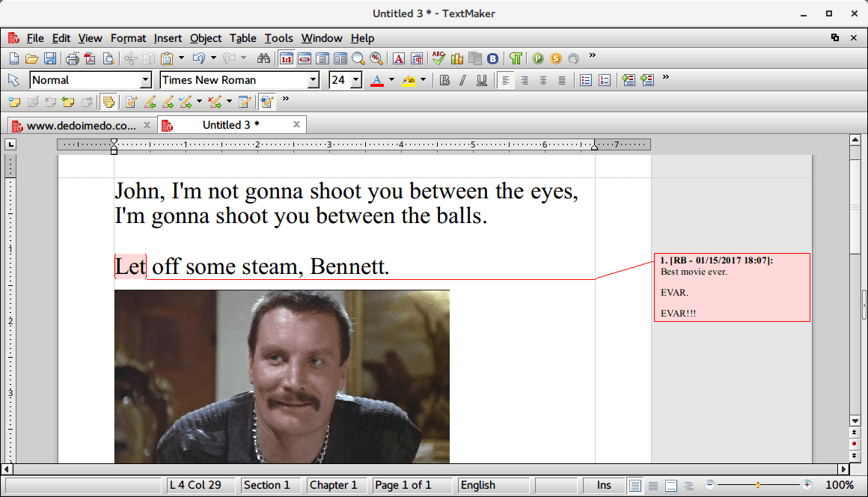The height and width of the screenshot is (497, 868).
Task: Apply red font color swatch
Action: click(x=377, y=80)
